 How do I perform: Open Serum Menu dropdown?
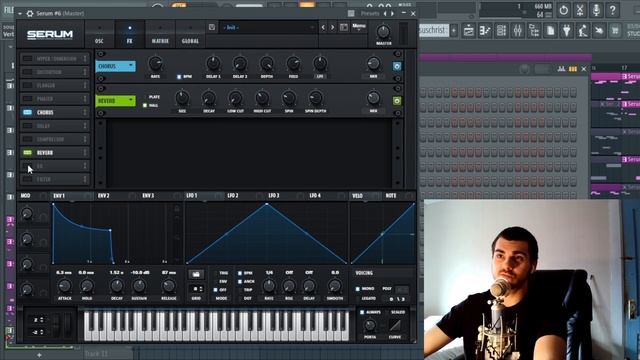pyautogui.click(x=359, y=27)
